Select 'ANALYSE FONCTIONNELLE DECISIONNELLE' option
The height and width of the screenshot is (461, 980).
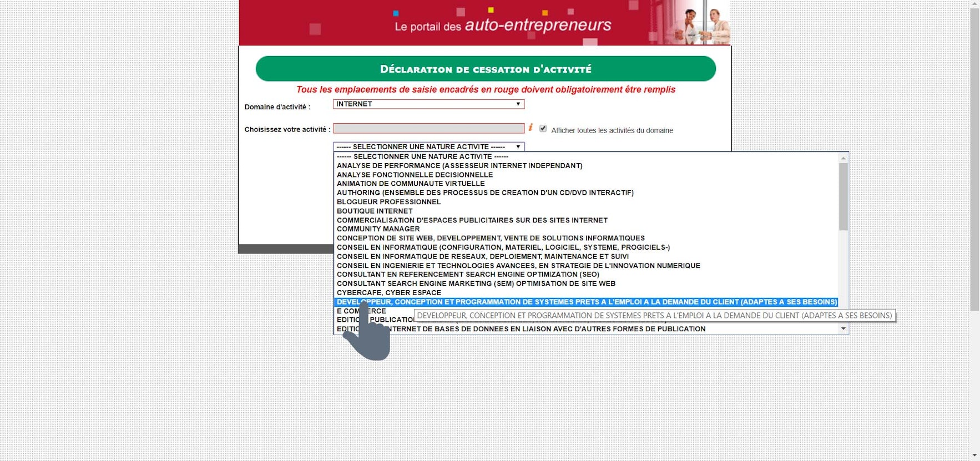[586, 175]
